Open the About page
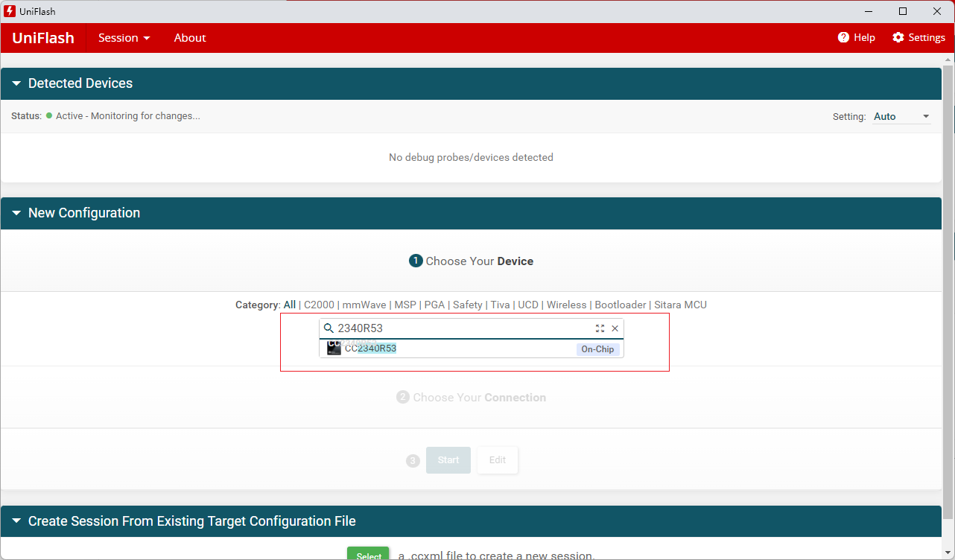Image resolution: width=955 pixels, height=560 pixels. (x=190, y=38)
